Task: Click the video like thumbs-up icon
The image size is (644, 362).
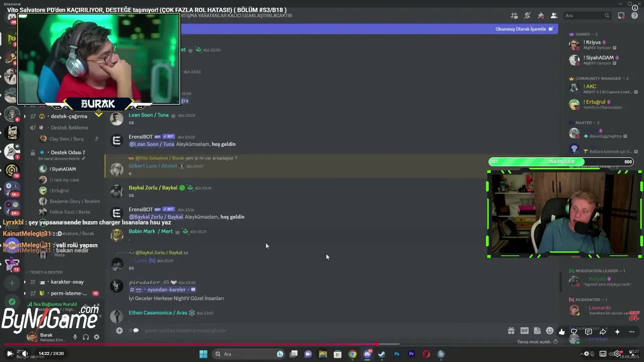Action: coord(561,332)
